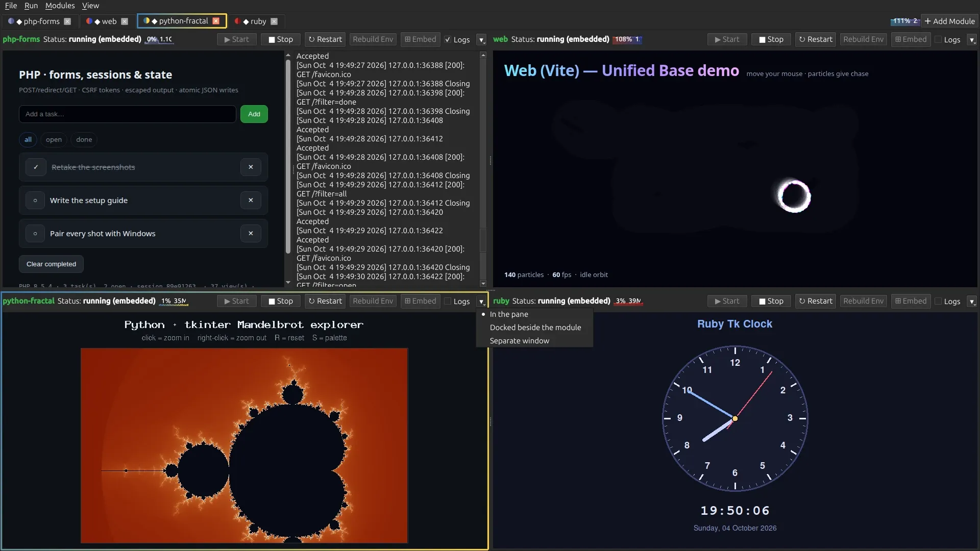Filter tasks by 'open'

click(x=54, y=139)
